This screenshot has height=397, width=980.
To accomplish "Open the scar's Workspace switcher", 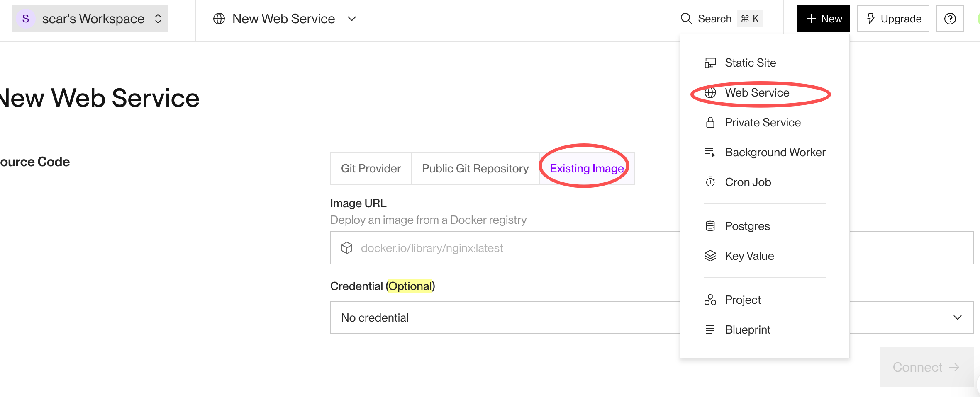I will point(90,19).
